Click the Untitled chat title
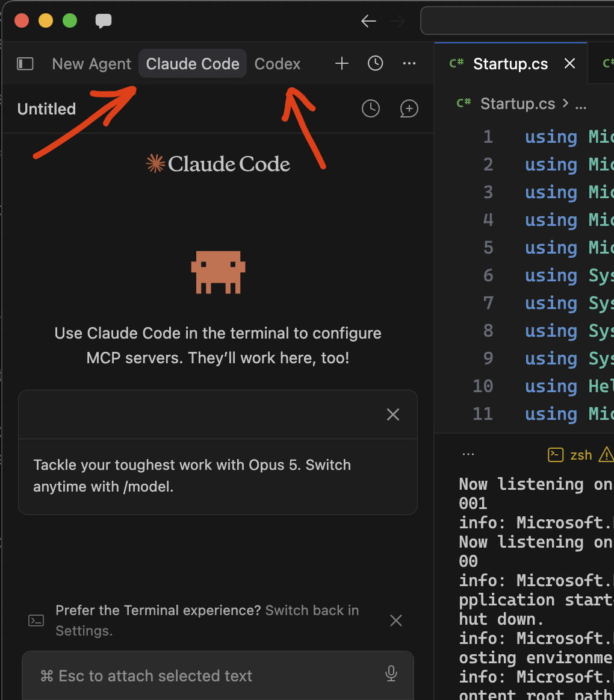This screenshot has height=700, width=614. (x=46, y=109)
